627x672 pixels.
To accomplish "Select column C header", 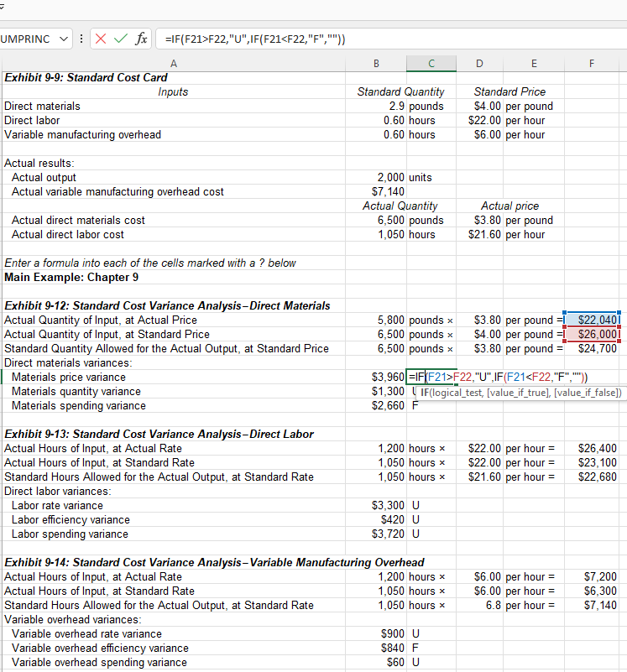I will click(431, 64).
